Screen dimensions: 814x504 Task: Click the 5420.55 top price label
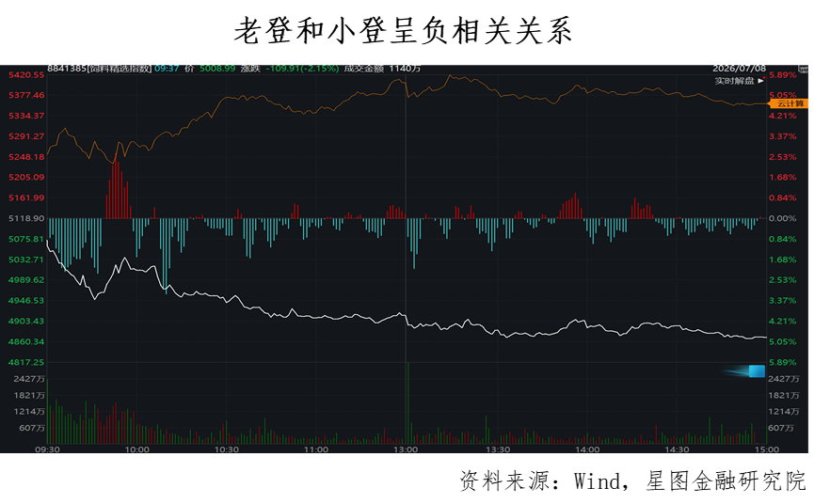26,75
